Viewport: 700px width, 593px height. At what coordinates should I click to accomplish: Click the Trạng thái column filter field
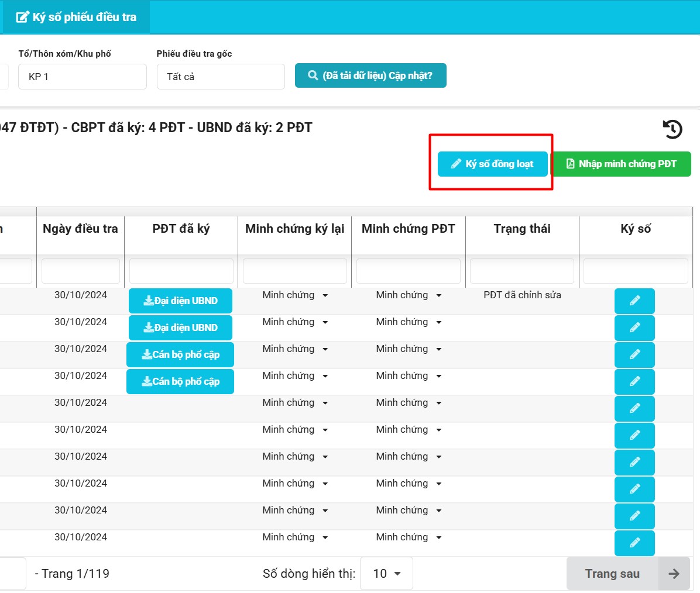521,271
